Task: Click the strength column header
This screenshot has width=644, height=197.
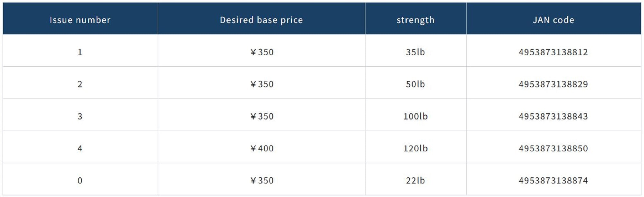Action: pyautogui.click(x=415, y=20)
